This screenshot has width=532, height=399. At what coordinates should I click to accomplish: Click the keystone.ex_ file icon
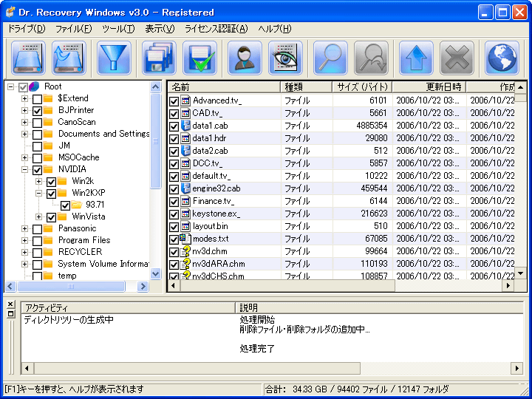point(185,214)
